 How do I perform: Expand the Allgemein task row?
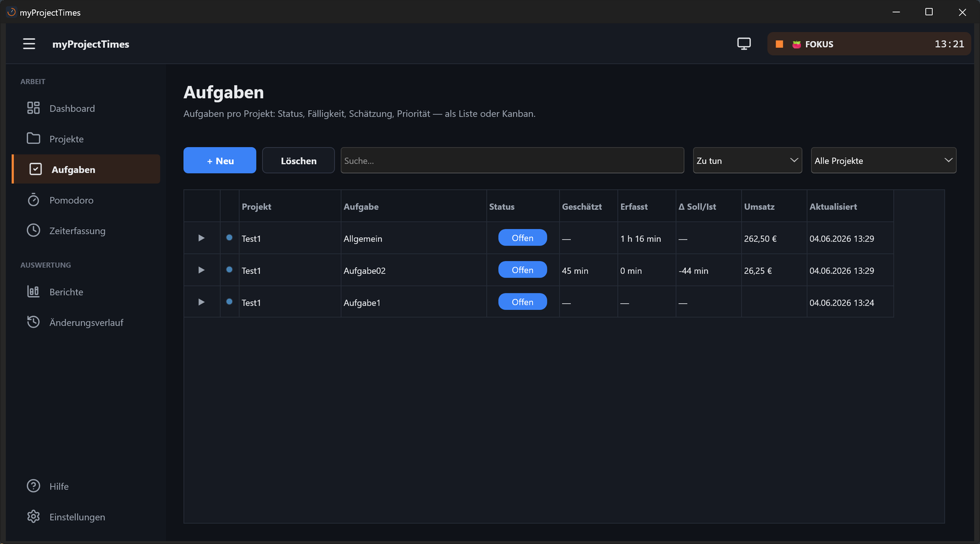(201, 238)
